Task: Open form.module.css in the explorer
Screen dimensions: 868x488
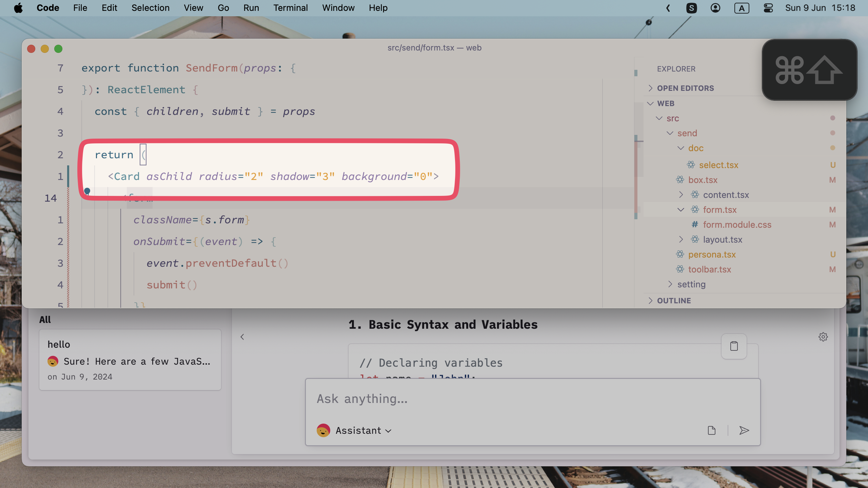Action: [737, 225]
